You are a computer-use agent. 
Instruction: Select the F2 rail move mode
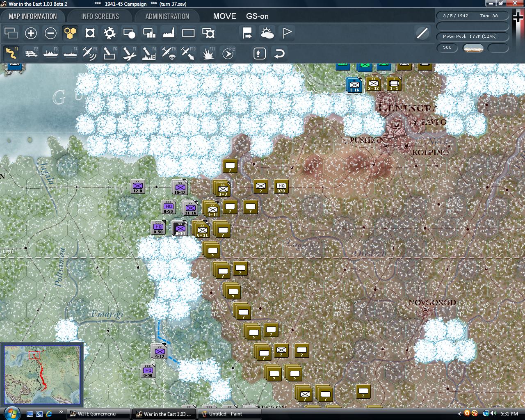pyautogui.click(x=31, y=53)
